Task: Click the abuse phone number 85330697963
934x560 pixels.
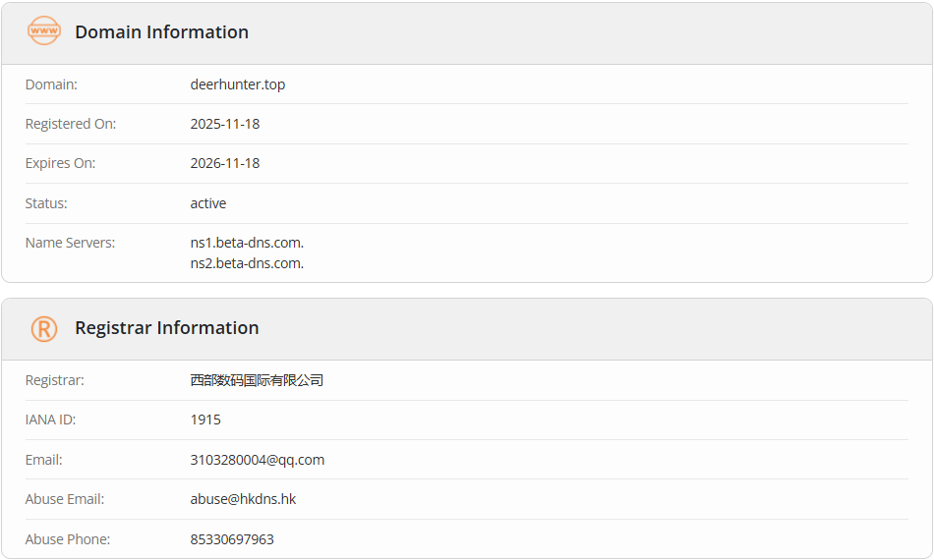Action: tap(232, 539)
